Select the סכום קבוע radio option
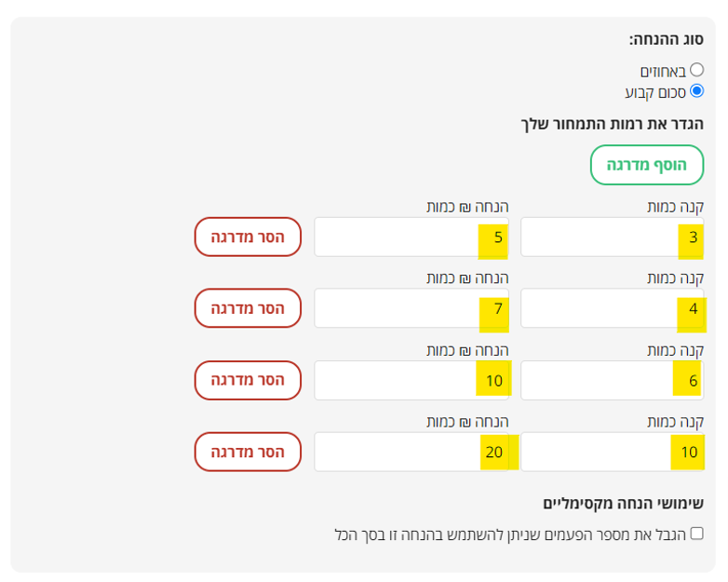 tap(696, 90)
